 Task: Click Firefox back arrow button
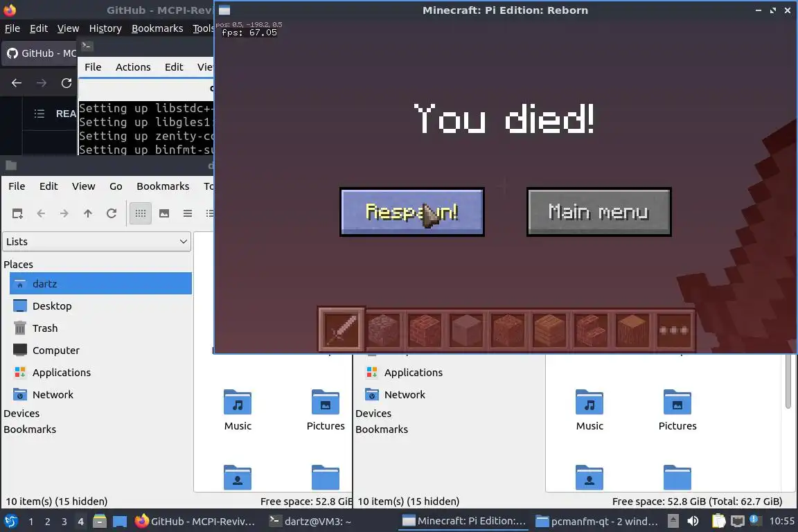tap(17, 83)
